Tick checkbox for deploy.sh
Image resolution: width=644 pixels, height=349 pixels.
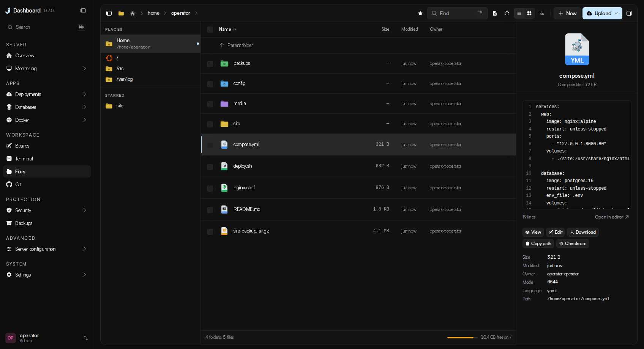tap(210, 167)
